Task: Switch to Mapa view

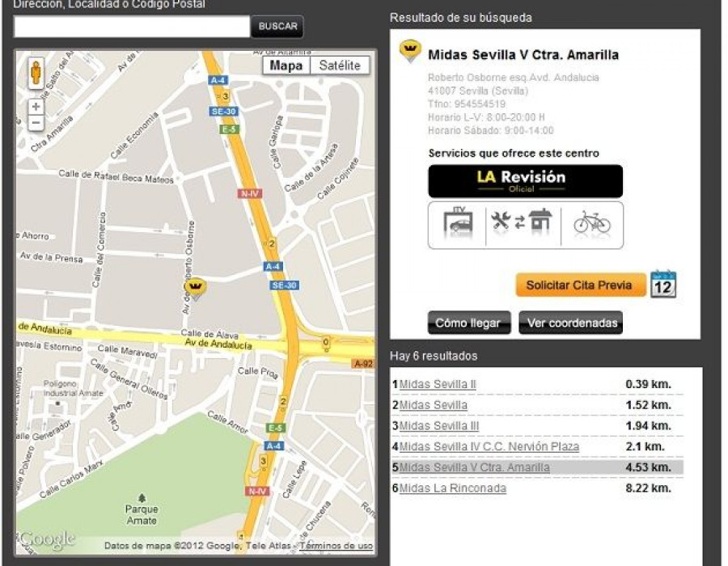Action: (x=286, y=65)
